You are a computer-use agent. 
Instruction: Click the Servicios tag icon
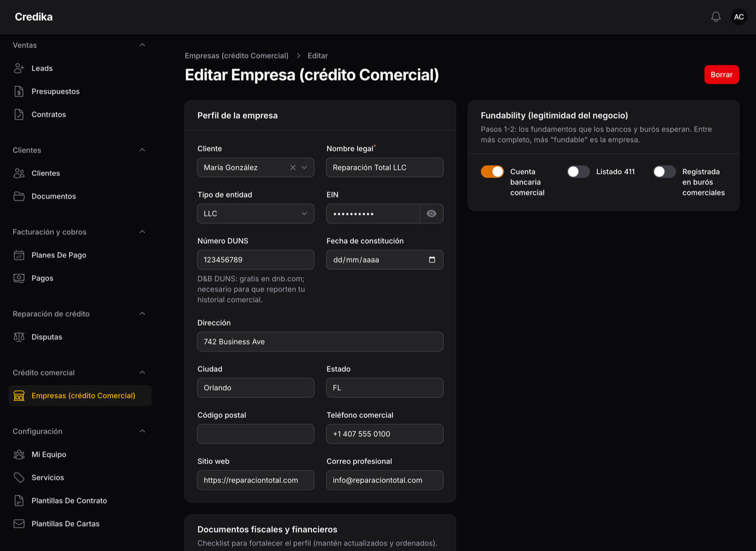point(19,478)
